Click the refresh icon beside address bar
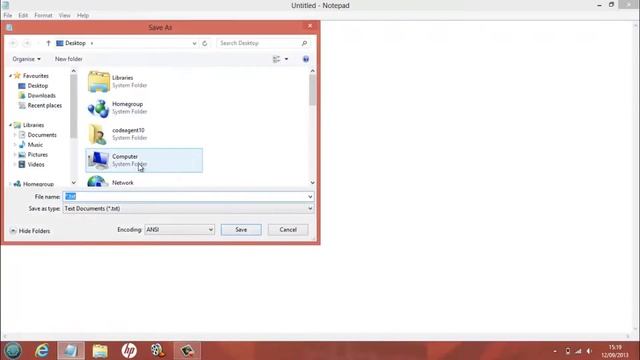Viewport: 640px width, 360px height. click(x=205, y=43)
